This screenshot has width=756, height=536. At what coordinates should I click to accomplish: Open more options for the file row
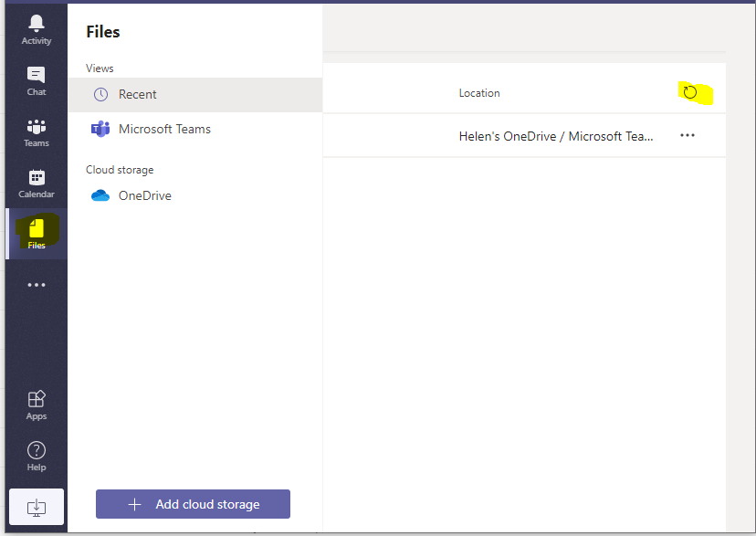point(688,135)
